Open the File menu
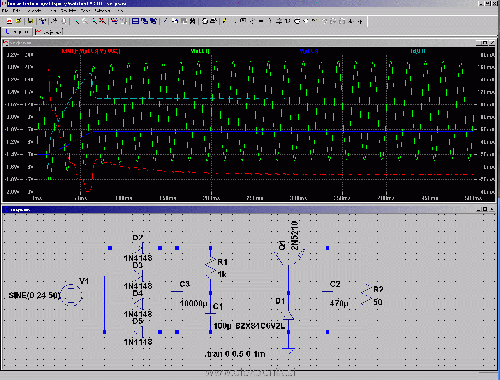 5,11
